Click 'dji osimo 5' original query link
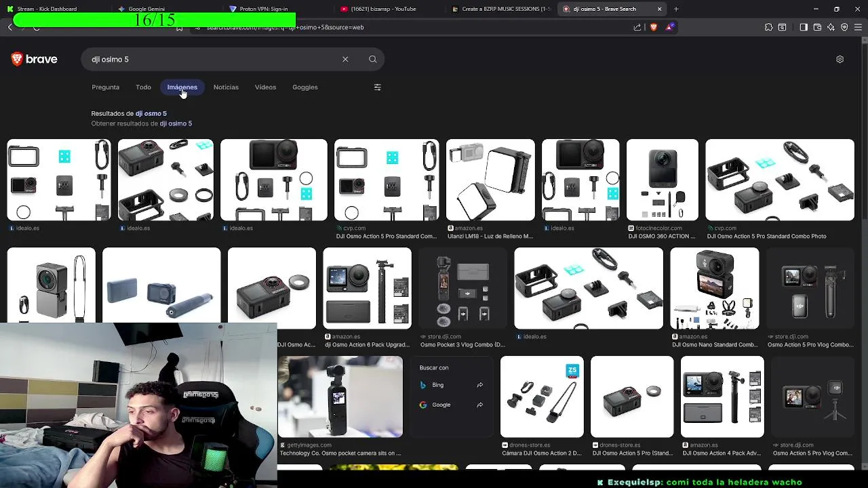Screen dimensions: 868x488 (176, 123)
